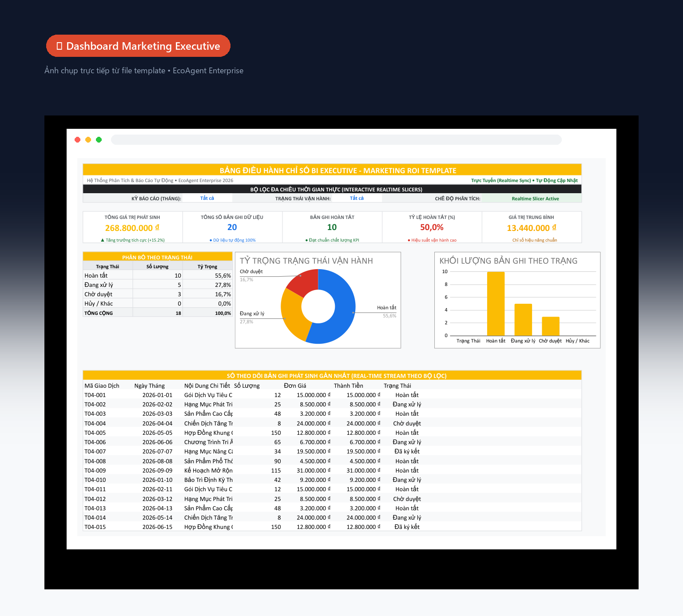Select the status cell of row T04-012
The image size is (683, 616).
(407, 499)
